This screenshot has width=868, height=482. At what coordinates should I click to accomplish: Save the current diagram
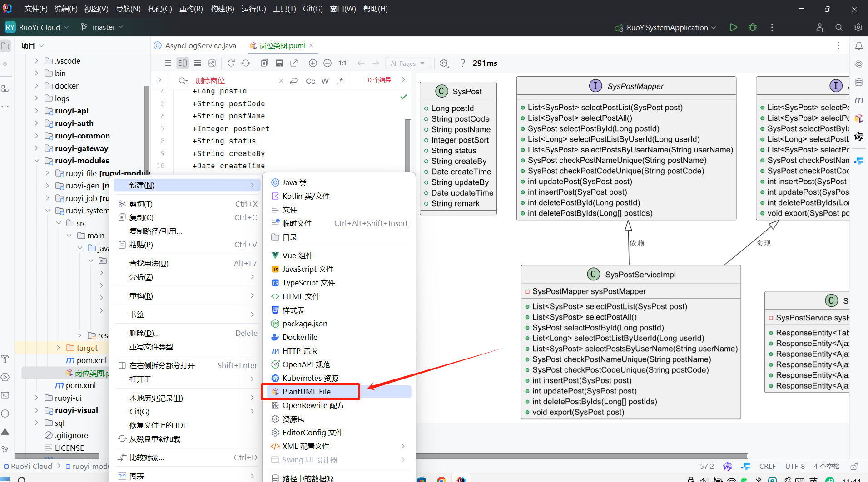[279, 63]
